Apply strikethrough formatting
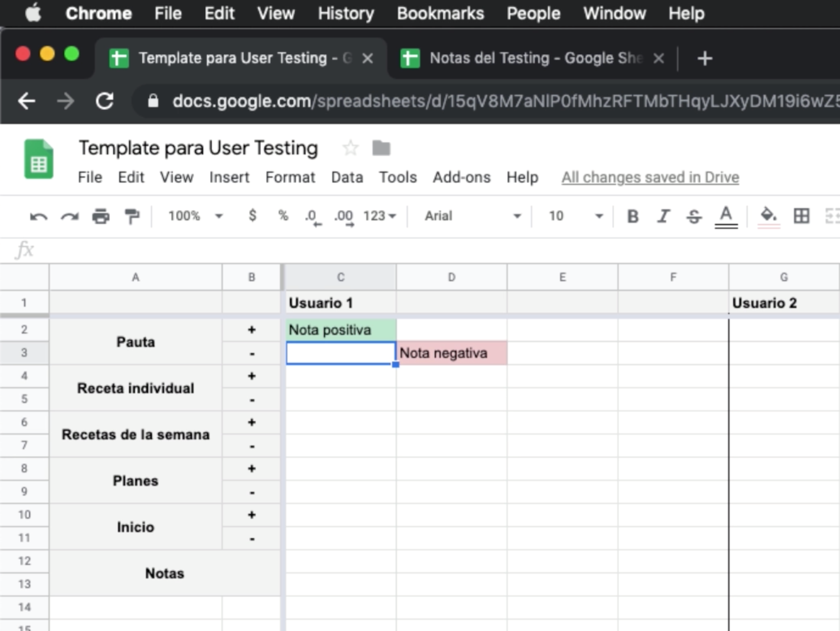The width and height of the screenshot is (840, 631). pos(694,216)
